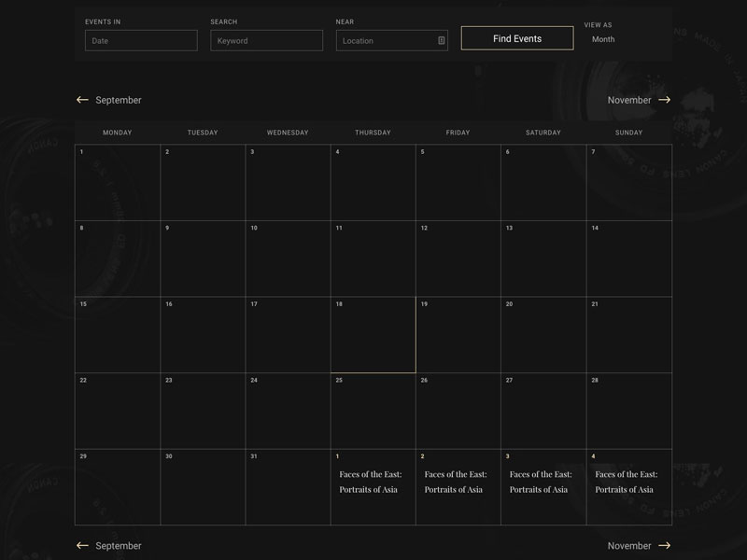Select day 13 in the calendar
This screenshot has height=560, width=747.
543,259
